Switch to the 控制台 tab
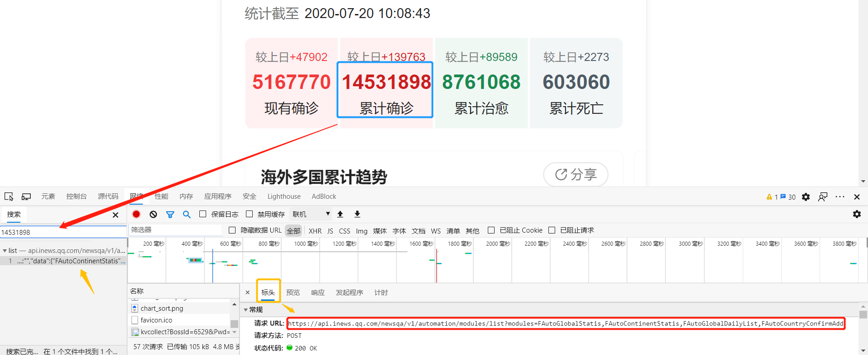This screenshot has height=355, width=868. 76,196
